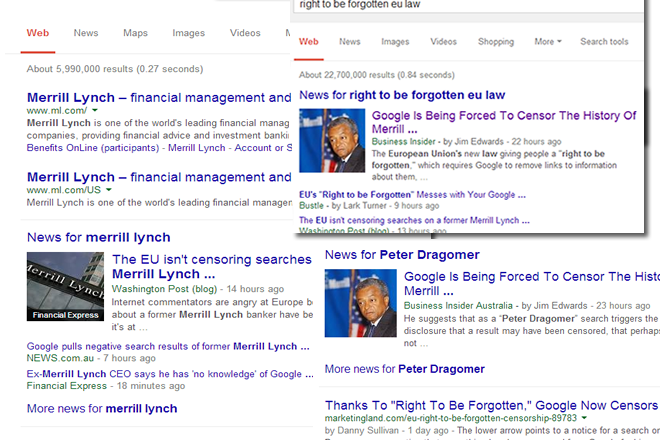Open Benefits OnLine (participants) sitelink
The height and width of the screenshot is (440, 660).
click(x=93, y=148)
